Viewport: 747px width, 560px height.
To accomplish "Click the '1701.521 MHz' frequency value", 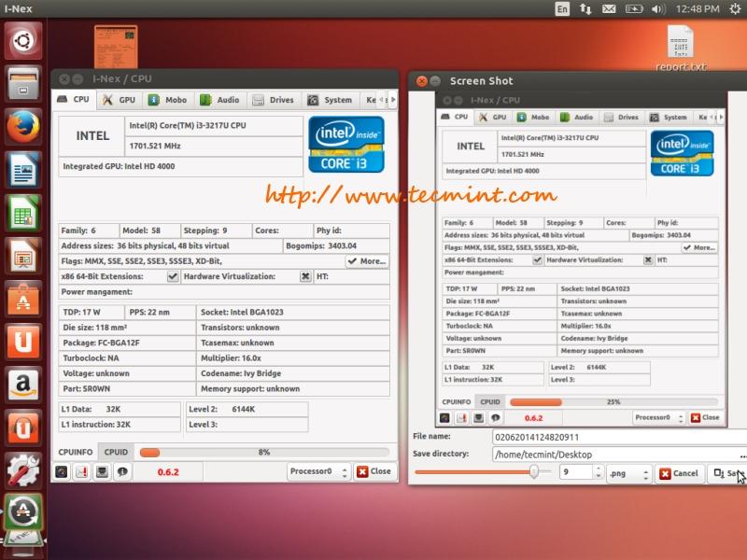I will 155,146.
